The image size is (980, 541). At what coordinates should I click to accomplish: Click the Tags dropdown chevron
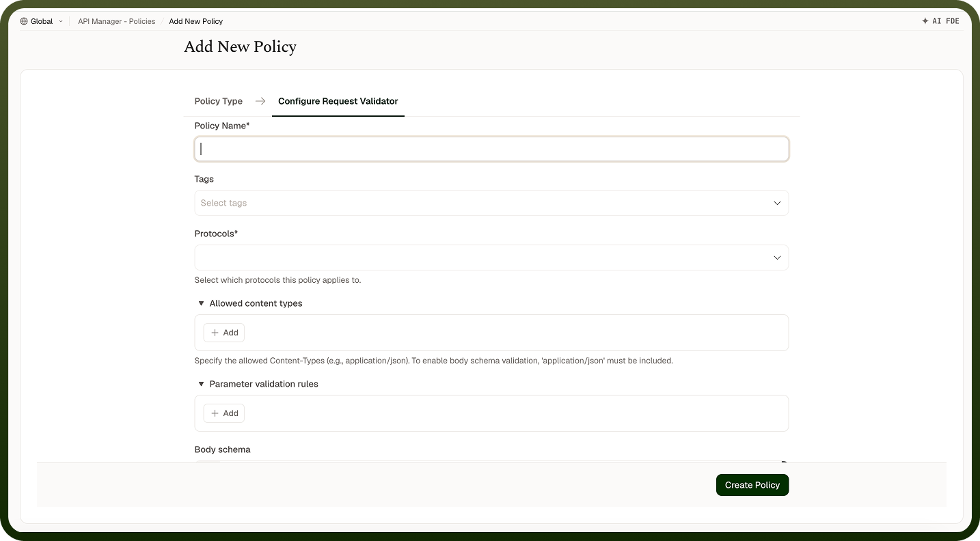(x=777, y=203)
